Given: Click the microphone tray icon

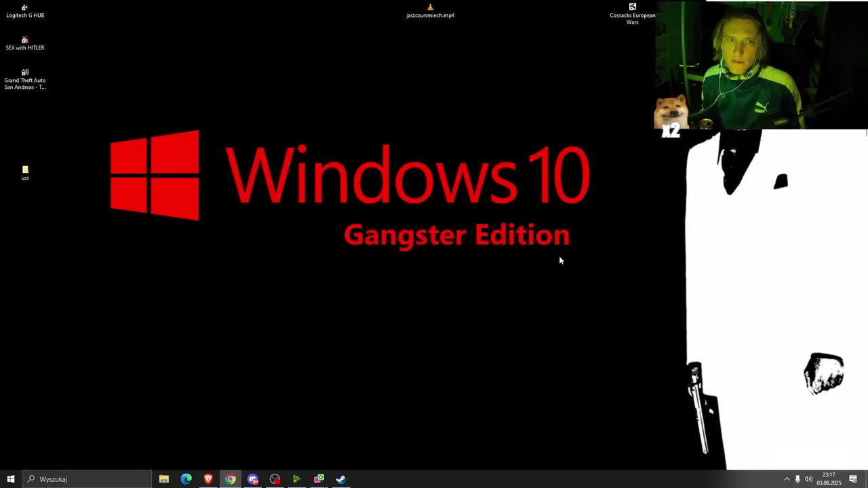Looking at the screenshot, I should [797, 479].
